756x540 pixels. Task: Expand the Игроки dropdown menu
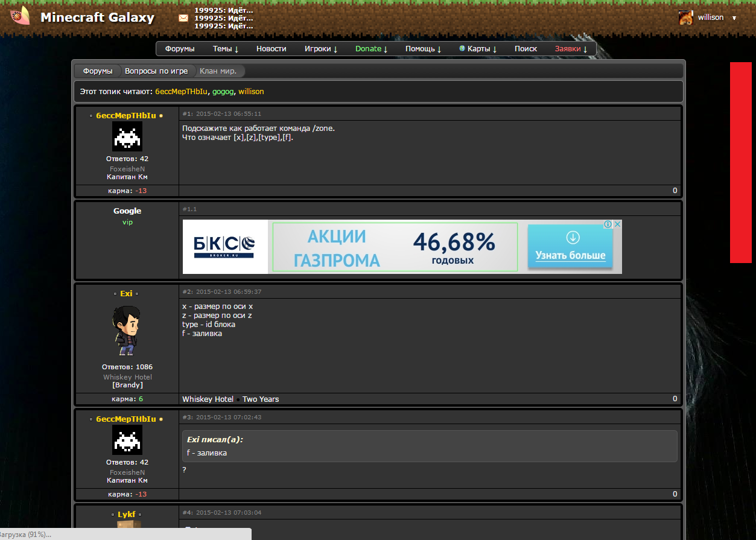(320, 49)
